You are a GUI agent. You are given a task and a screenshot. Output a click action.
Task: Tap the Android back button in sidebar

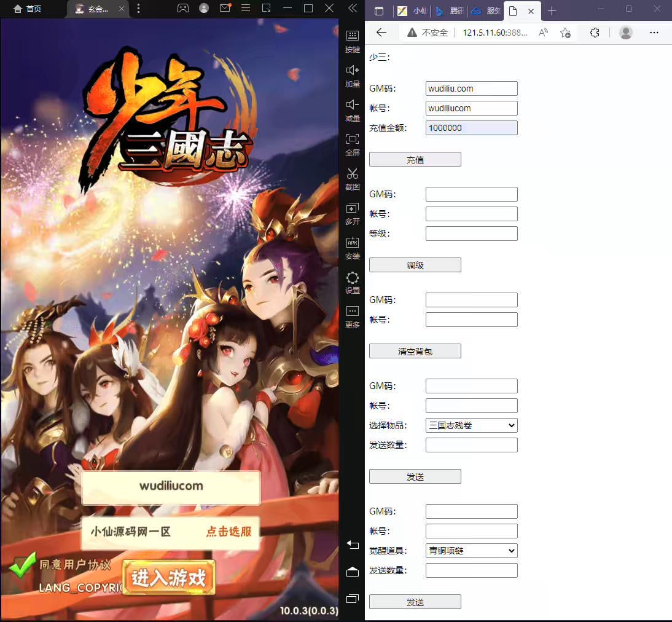(353, 545)
